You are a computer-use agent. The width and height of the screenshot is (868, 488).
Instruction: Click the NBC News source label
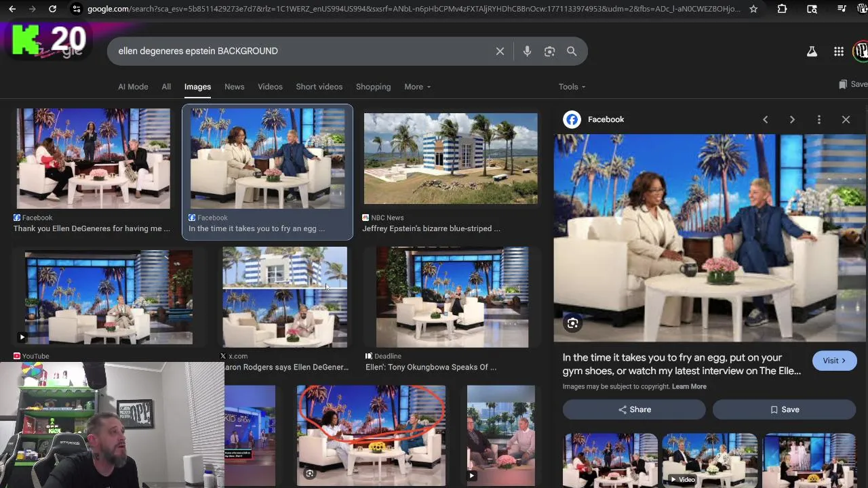pos(387,218)
